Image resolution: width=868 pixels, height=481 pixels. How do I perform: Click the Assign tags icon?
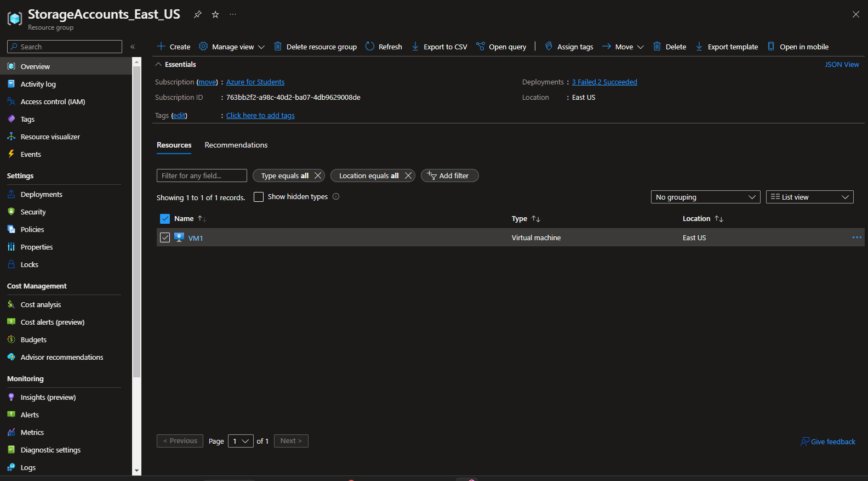pyautogui.click(x=549, y=47)
